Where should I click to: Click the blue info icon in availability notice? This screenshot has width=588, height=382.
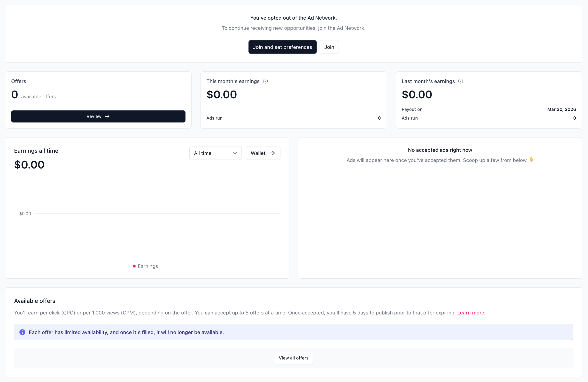click(22, 332)
